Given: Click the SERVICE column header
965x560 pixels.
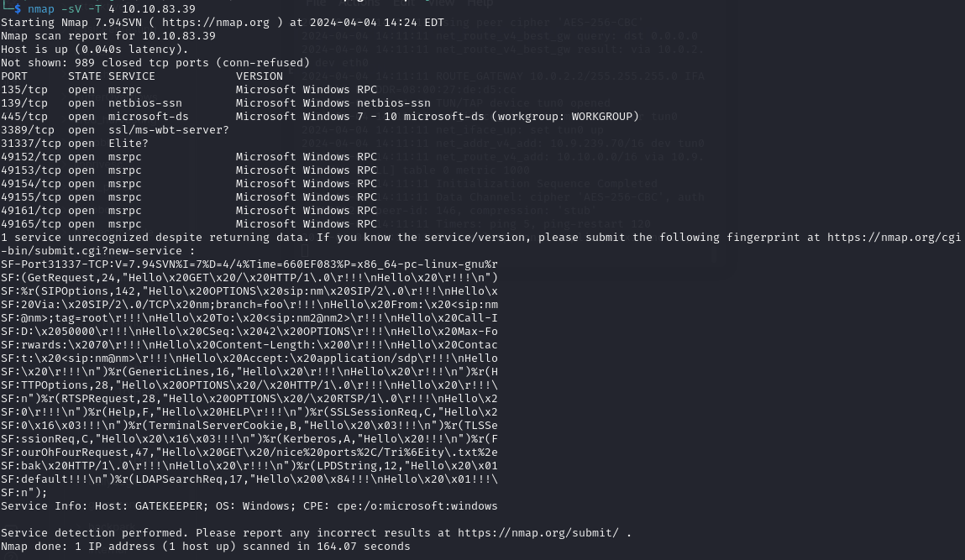Looking at the screenshot, I should (x=132, y=76).
